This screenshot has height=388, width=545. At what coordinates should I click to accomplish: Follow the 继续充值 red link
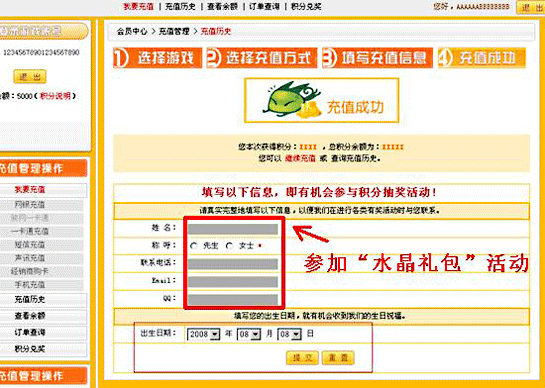click(x=300, y=159)
